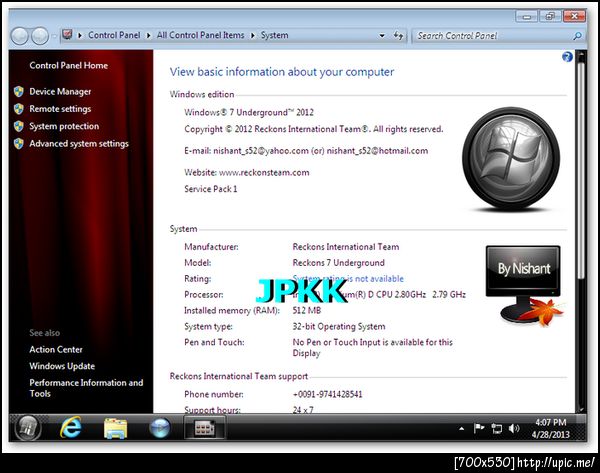Click phone number +0091-9741428541
This screenshot has width=600, height=473.
pyautogui.click(x=328, y=394)
